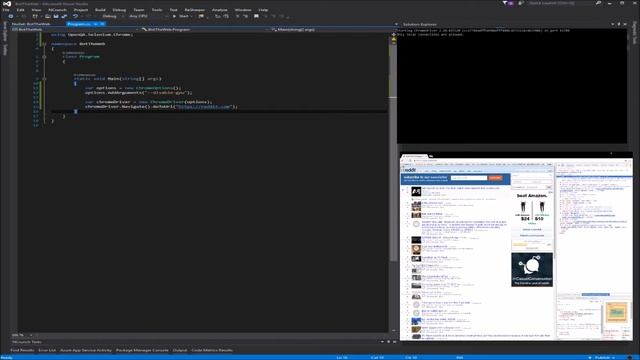The width and height of the screenshot is (640, 360).
Task: Open the Azure App Service Activity tab
Action: 86,350
